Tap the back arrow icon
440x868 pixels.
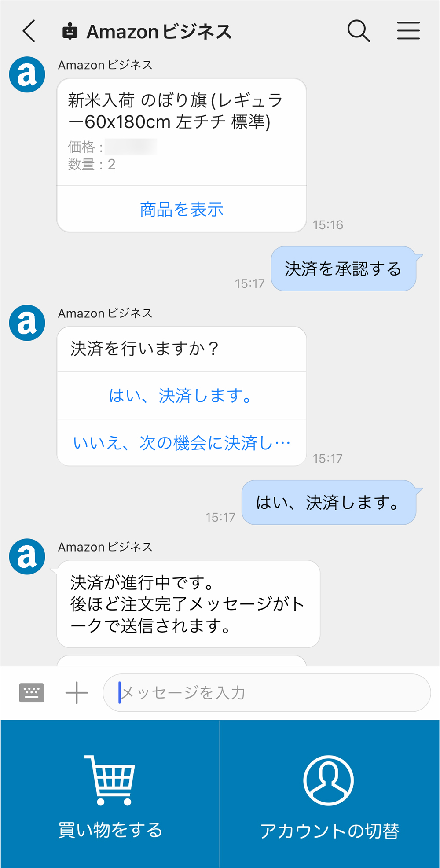point(29,31)
